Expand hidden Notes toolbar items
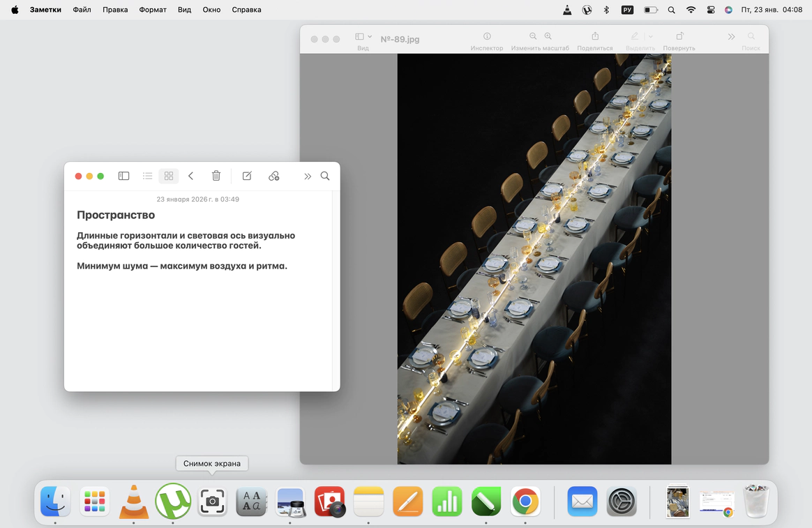The image size is (812, 528). pos(307,176)
